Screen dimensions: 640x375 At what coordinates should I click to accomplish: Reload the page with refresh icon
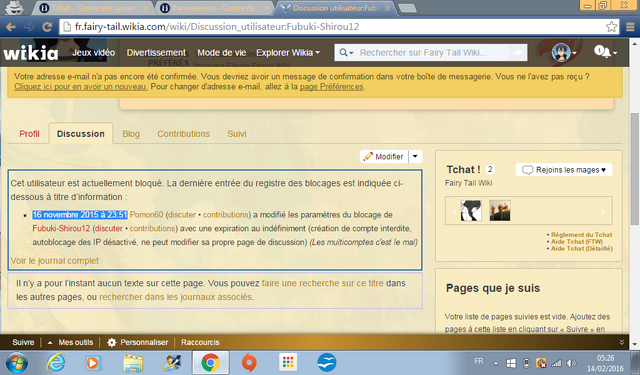click(x=47, y=27)
